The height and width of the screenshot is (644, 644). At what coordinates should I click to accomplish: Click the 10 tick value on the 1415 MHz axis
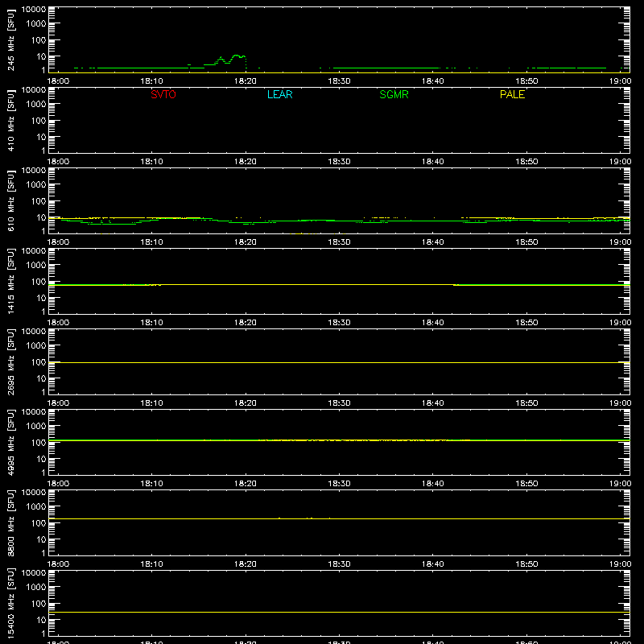(x=41, y=298)
